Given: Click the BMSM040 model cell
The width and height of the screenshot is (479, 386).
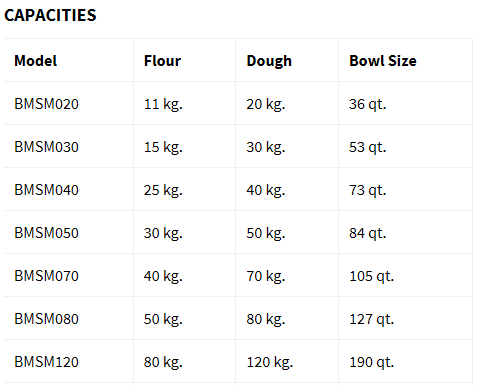Looking at the screenshot, I should tap(46, 190).
